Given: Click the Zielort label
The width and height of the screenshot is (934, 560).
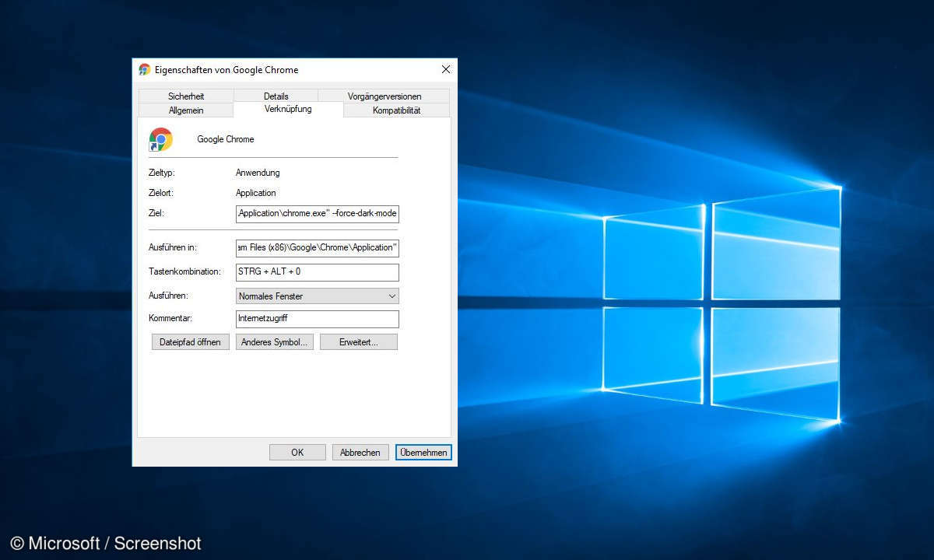Looking at the screenshot, I should coord(161,193).
